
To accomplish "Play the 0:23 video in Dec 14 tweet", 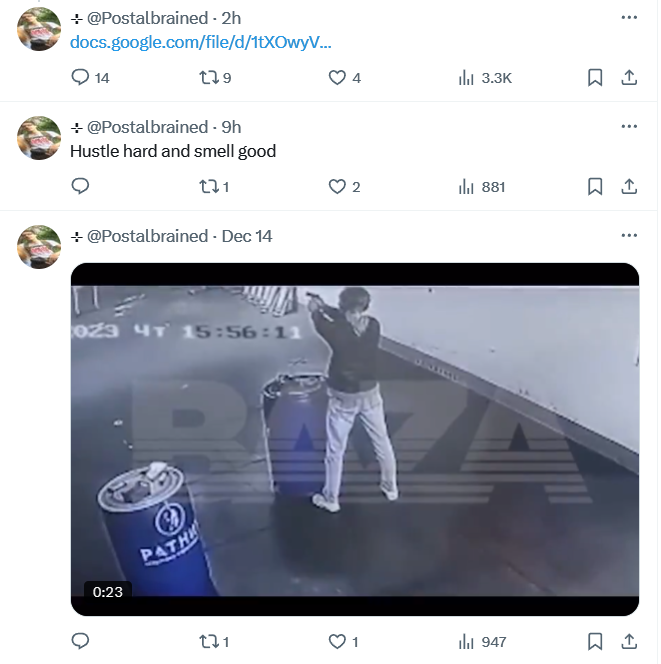I will pos(355,440).
